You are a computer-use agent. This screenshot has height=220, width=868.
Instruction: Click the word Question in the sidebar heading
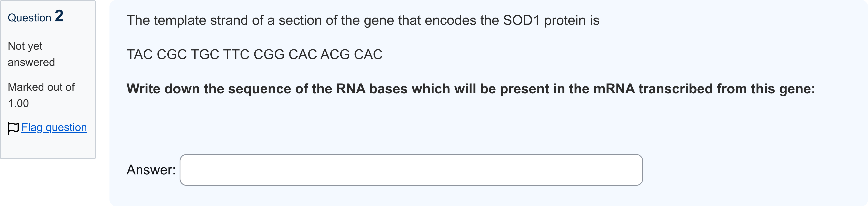tap(29, 18)
